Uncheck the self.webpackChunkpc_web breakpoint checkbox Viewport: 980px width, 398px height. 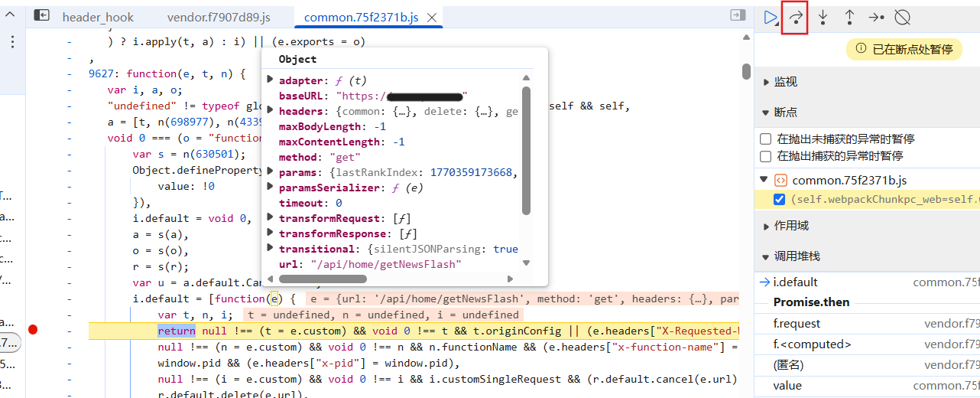[x=779, y=200]
